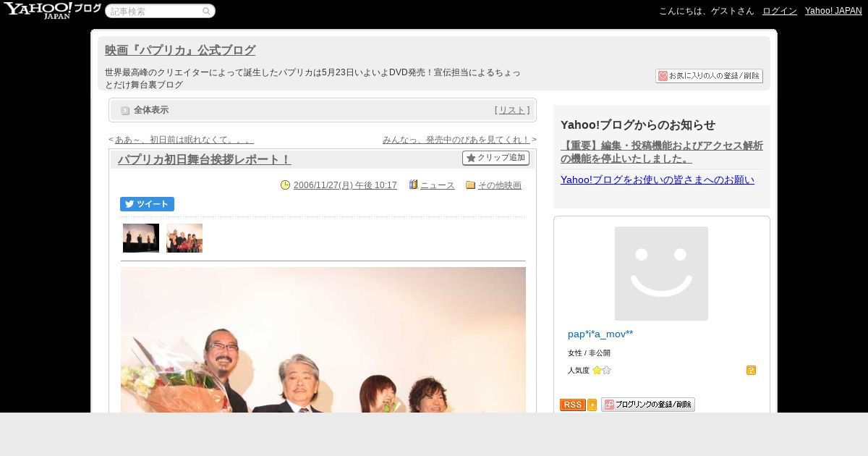Click the folder icon by その他映画

(470, 185)
